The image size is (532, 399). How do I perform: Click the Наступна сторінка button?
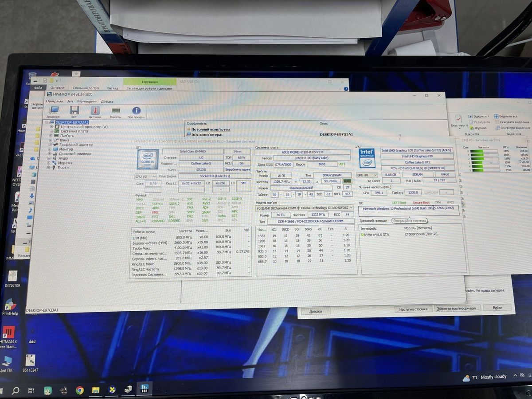click(x=413, y=309)
